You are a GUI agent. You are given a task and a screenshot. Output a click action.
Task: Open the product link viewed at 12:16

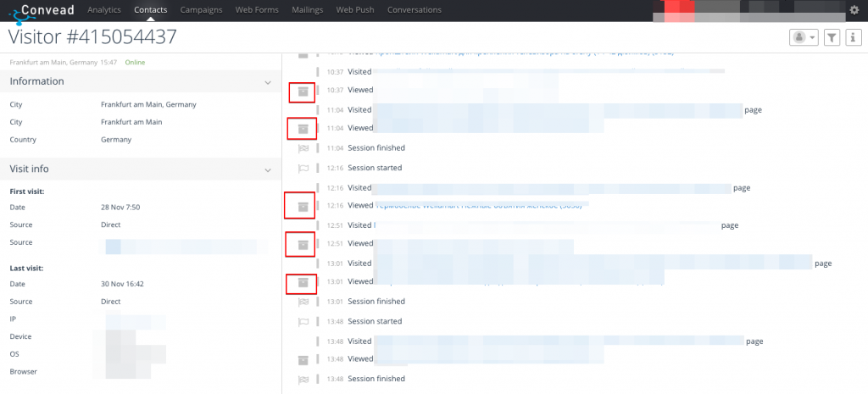pos(479,205)
